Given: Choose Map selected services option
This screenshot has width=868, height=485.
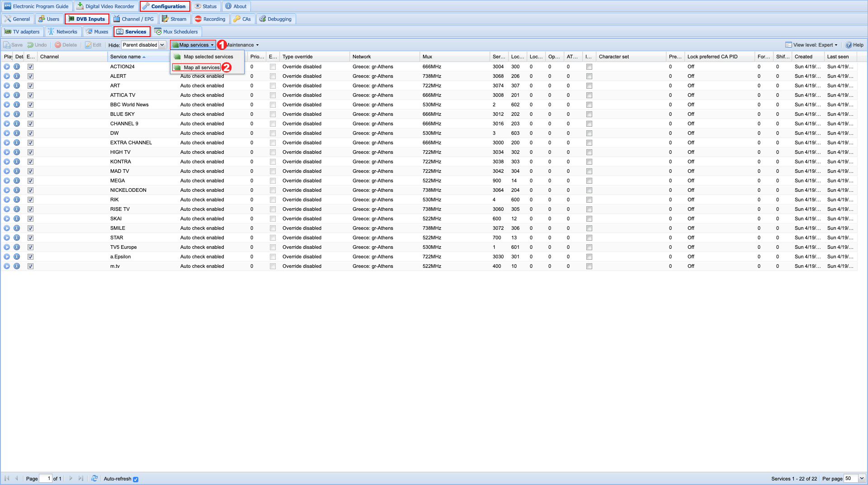Looking at the screenshot, I should pyautogui.click(x=208, y=57).
